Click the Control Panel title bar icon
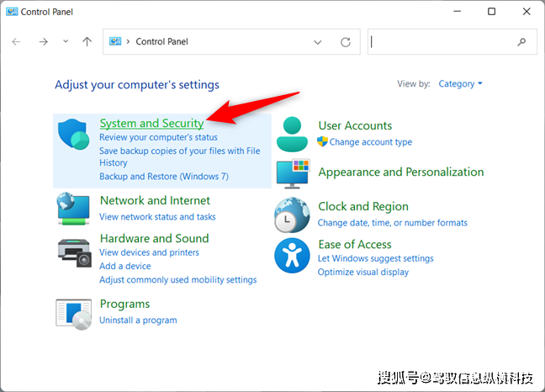Screen dimensions: 545x392 pos(12,12)
